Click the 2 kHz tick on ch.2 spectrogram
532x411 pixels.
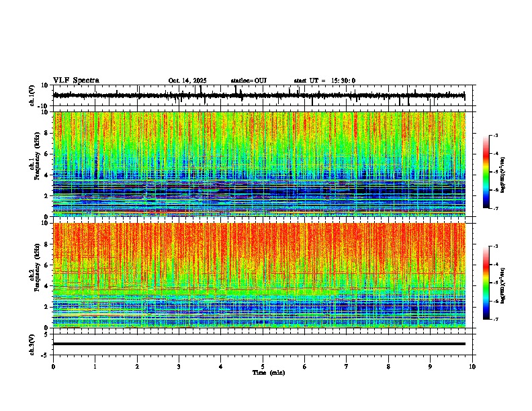[x=47, y=307]
